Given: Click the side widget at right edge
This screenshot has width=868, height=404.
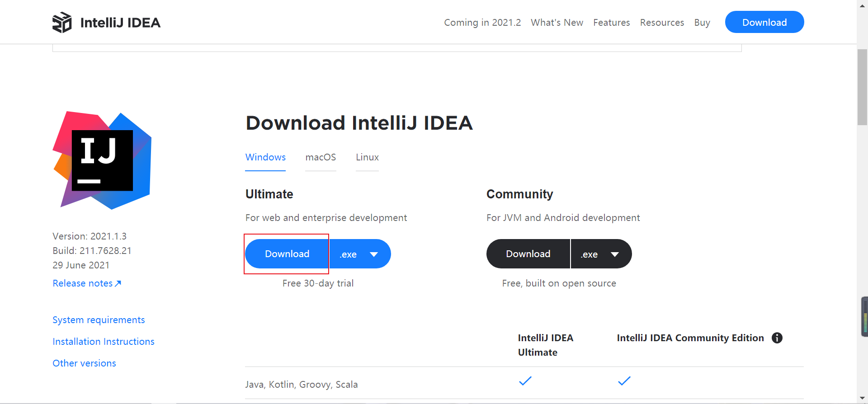Looking at the screenshot, I should click(x=864, y=317).
